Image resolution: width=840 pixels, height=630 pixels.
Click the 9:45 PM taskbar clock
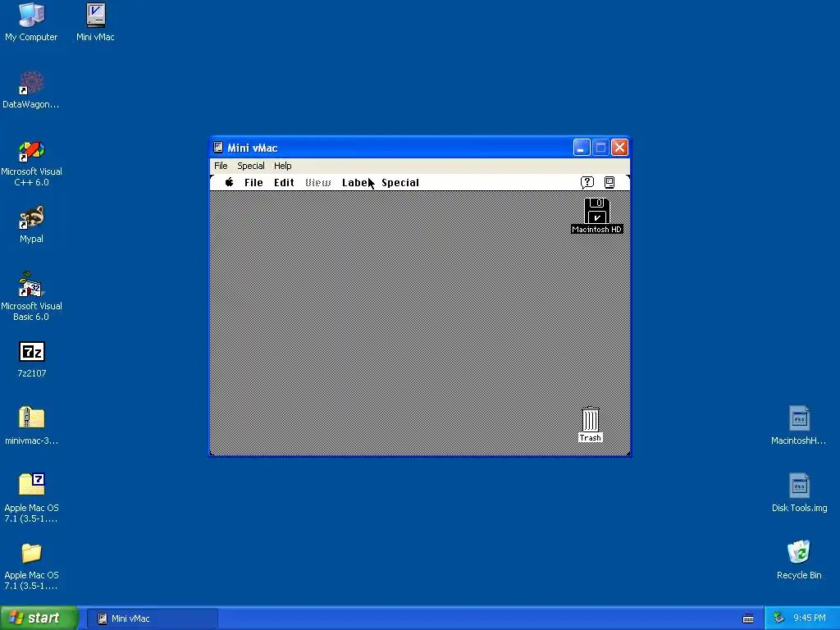pyautogui.click(x=810, y=619)
